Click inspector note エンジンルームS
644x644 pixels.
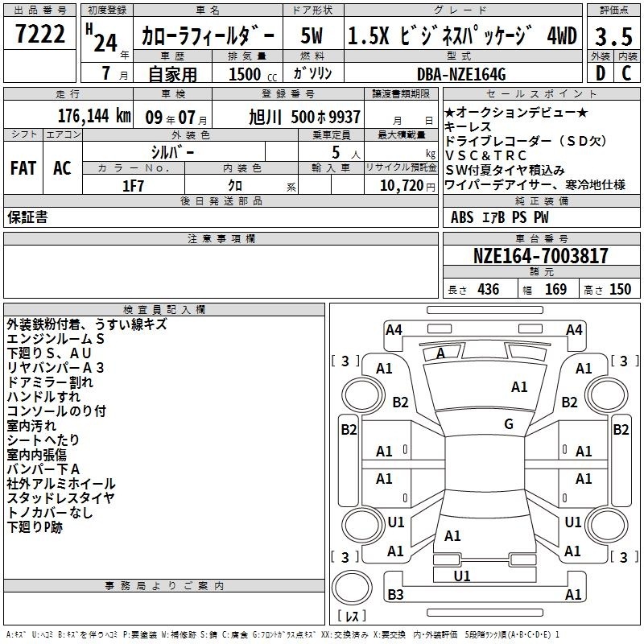point(56,339)
